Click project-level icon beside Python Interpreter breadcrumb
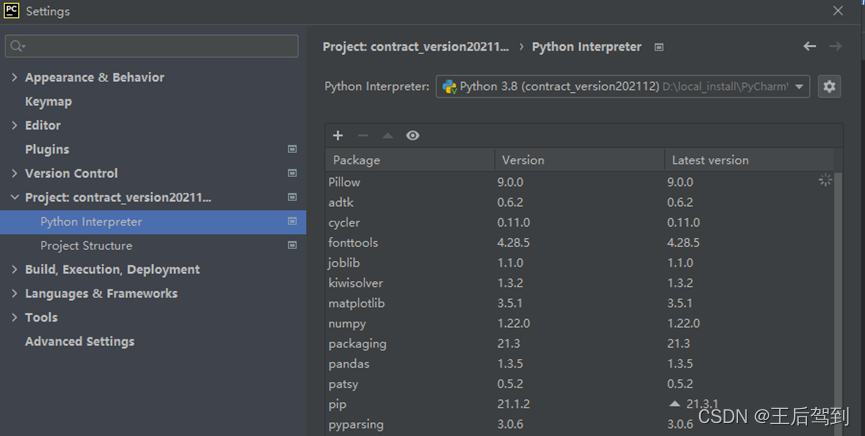Screen dimensions: 865x436 tap(659, 47)
